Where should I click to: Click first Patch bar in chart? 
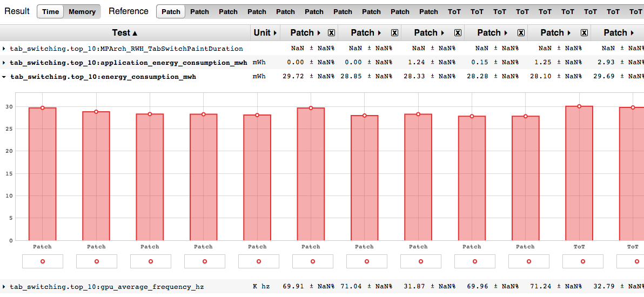(42, 174)
